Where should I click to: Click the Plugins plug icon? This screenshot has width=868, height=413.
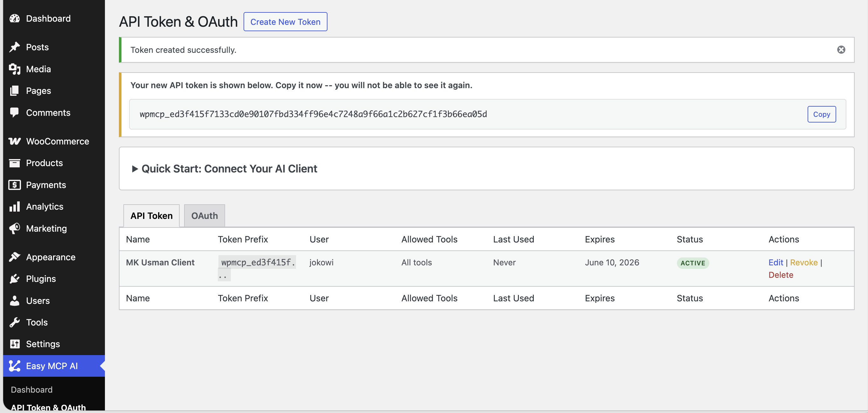click(15, 279)
